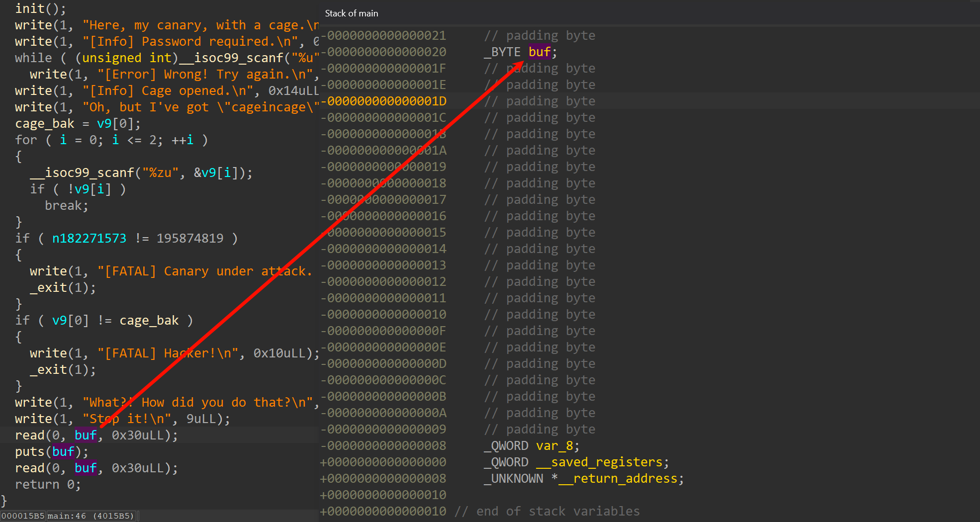
Task: Click the '__return_address' stack variable
Action: tap(618, 478)
